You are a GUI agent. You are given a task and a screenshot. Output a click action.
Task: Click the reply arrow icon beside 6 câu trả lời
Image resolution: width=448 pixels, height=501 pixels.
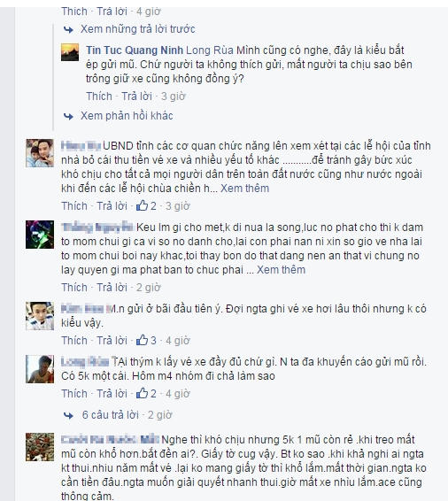click(x=69, y=415)
